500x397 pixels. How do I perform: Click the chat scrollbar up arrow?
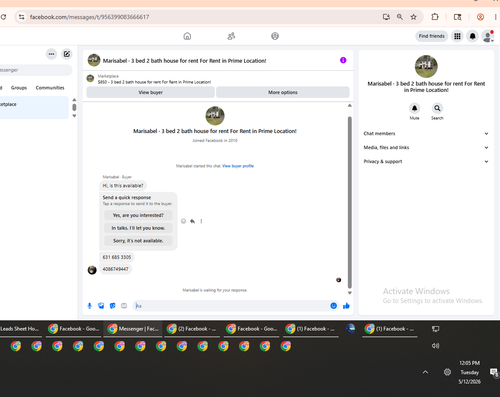point(350,105)
